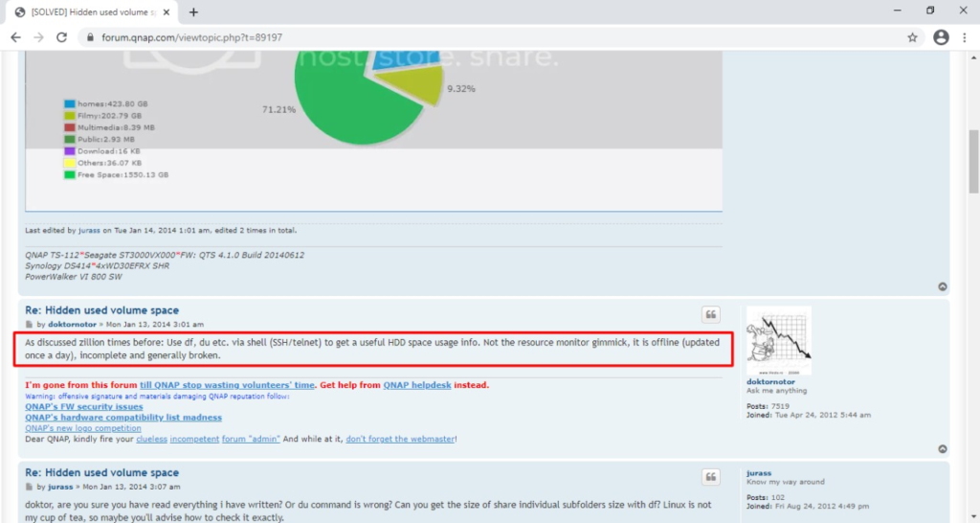Click the dark green Public legend swatch

point(69,140)
